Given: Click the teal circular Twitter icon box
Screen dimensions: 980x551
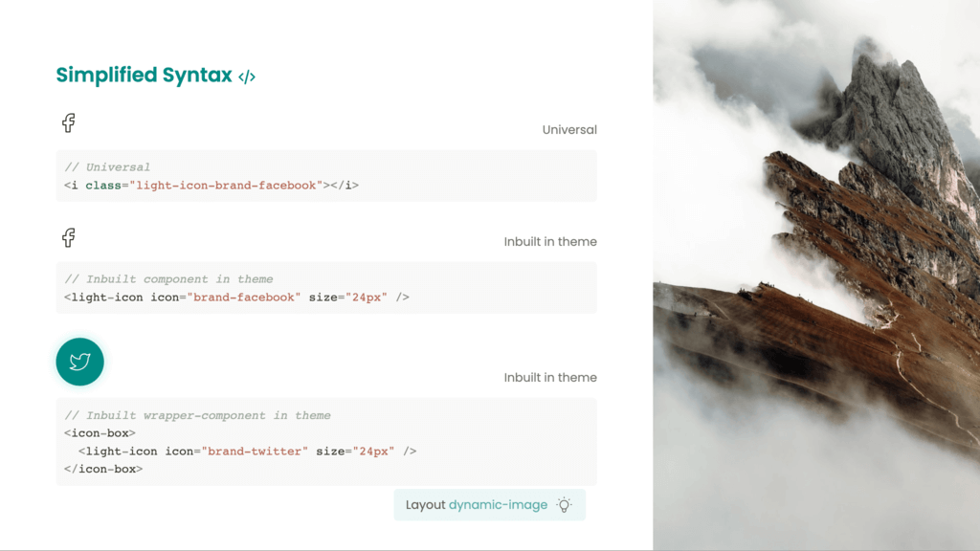Looking at the screenshot, I should [80, 362].
